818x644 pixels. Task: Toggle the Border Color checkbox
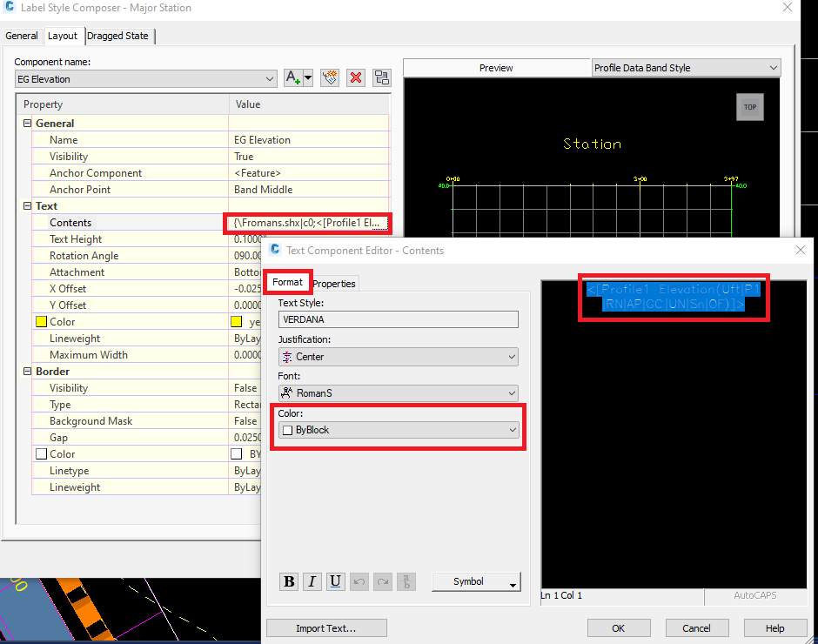click(x=40, y=453)
